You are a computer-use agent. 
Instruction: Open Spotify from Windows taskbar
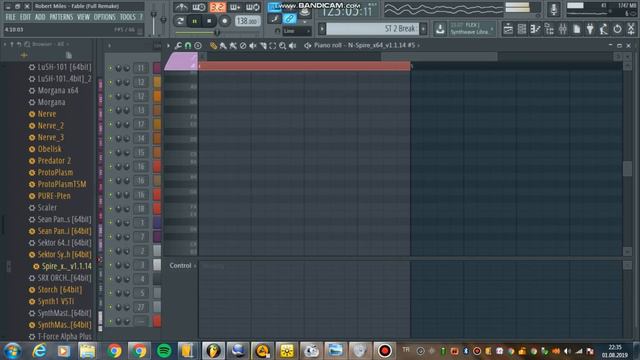coord(164,351)
